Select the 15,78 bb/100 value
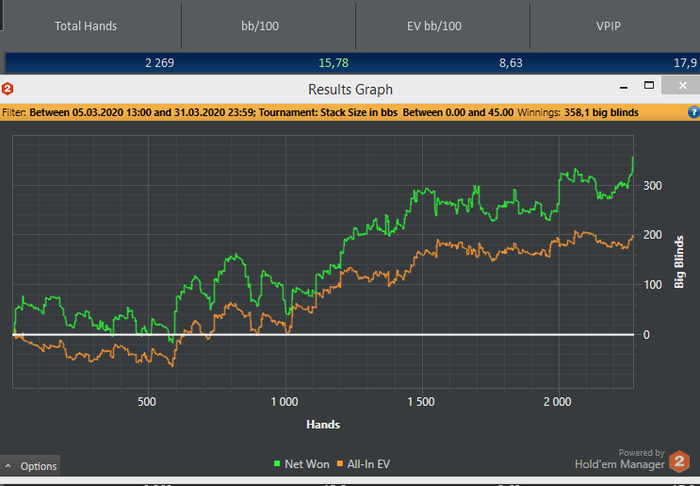This screenshot has width=700, height=486. pos(333,63)
